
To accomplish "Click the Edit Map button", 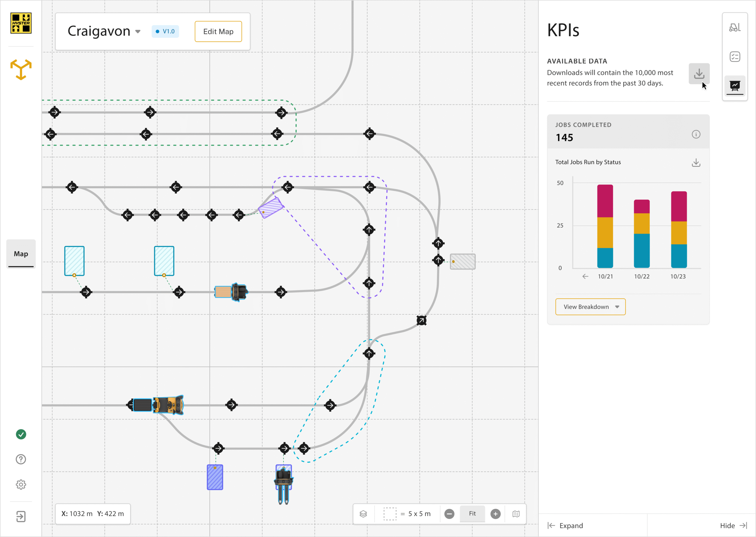I will [218, 31].
